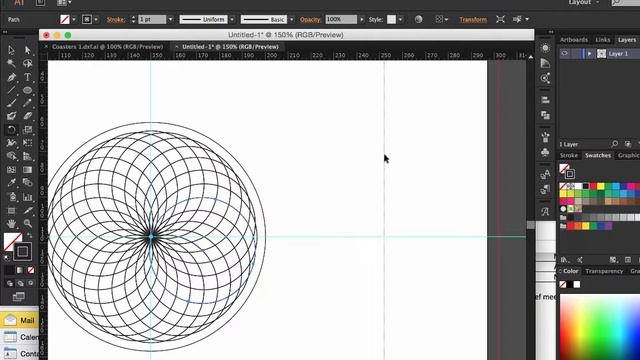
Task: Open the Transparency panel tab
Action: pos(604,271)
